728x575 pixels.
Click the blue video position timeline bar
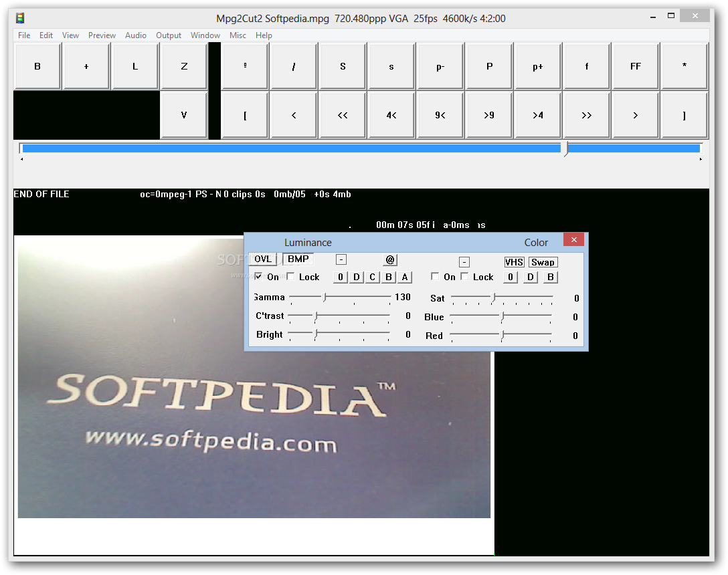[361, 148]
